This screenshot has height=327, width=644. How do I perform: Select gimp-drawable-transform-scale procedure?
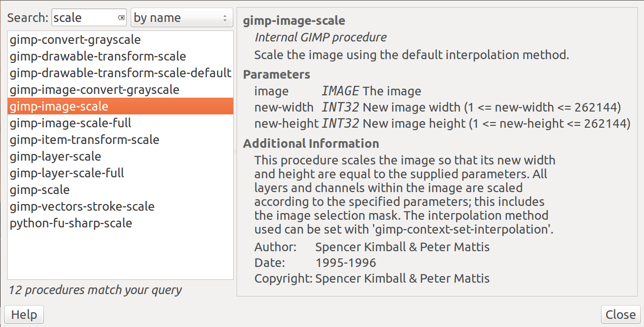pyautogui.click(x=120, y=56)
